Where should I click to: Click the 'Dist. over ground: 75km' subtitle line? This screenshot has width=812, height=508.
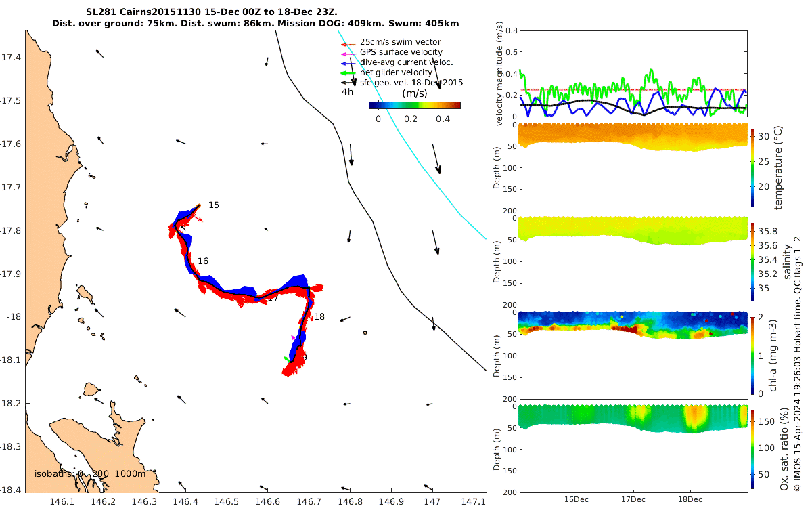[255, 24]
